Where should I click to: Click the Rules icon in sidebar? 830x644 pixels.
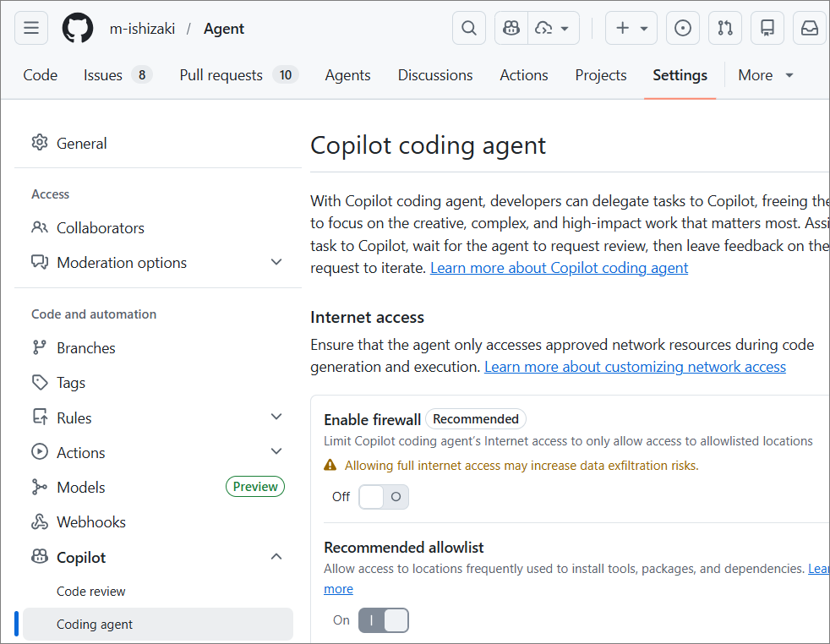coord(40,417)
